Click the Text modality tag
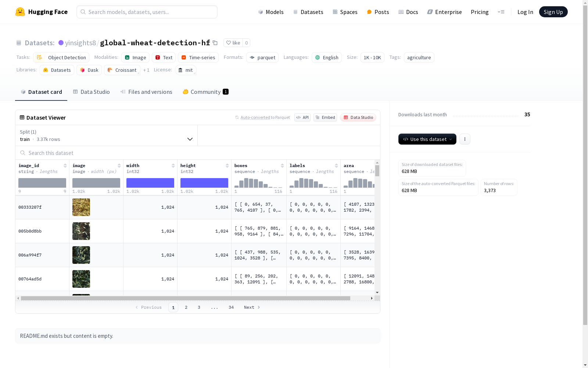The width and height of the screenshot is (588, 368). click(164, 57)
